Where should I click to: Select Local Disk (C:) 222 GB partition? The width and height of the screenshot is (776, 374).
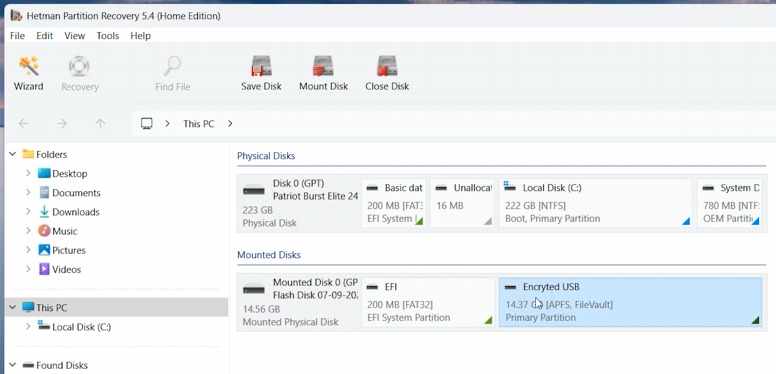point(596,203)
